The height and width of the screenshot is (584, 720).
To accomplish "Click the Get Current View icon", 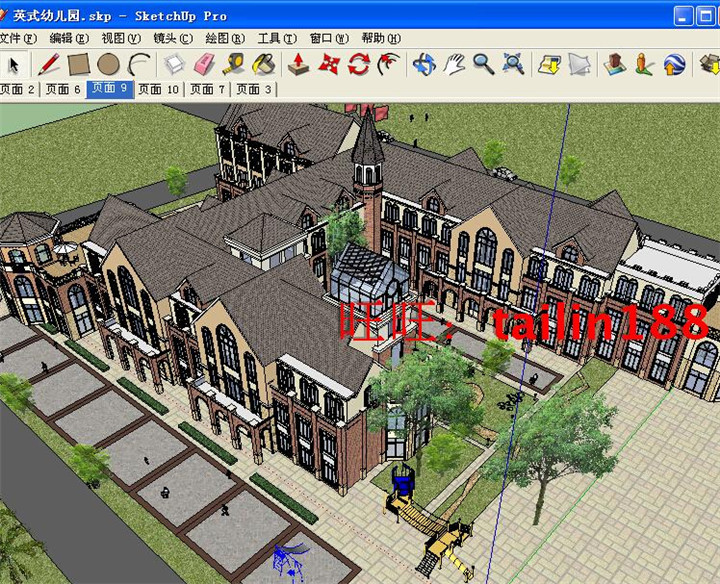I will 550,64.
